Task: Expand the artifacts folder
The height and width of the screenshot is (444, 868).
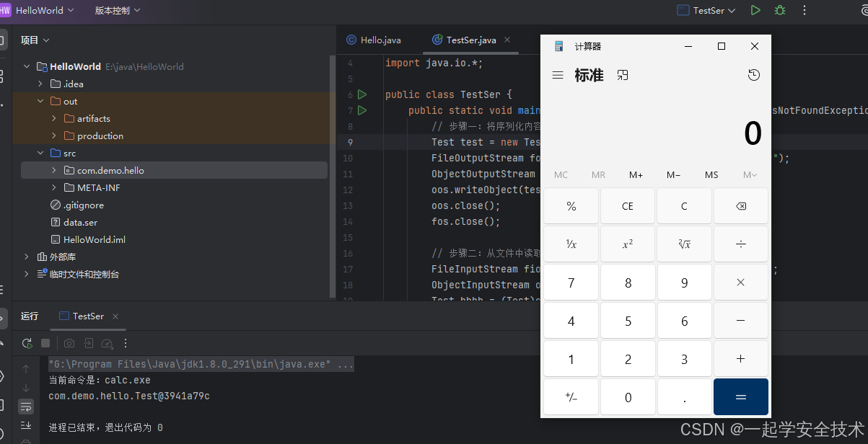Action: click(54, 118)
